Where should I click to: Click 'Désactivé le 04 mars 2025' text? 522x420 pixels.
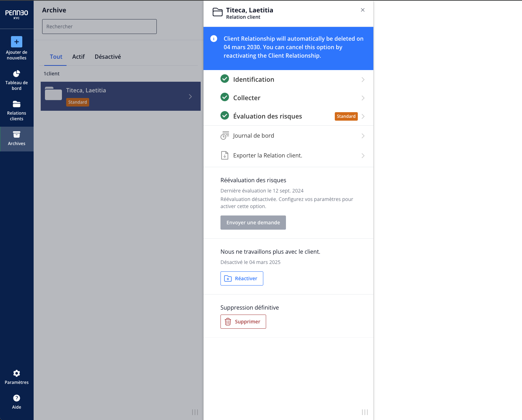[x=251, y=262]
